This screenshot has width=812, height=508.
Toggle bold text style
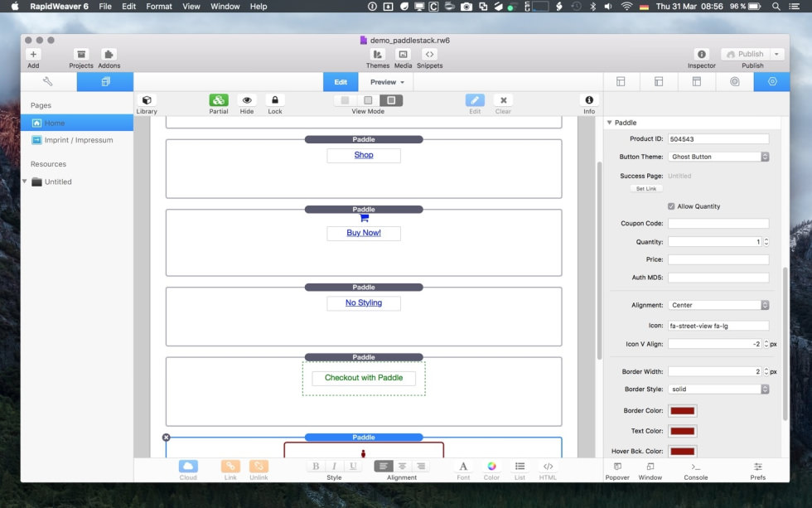click(x=316, y=466)
